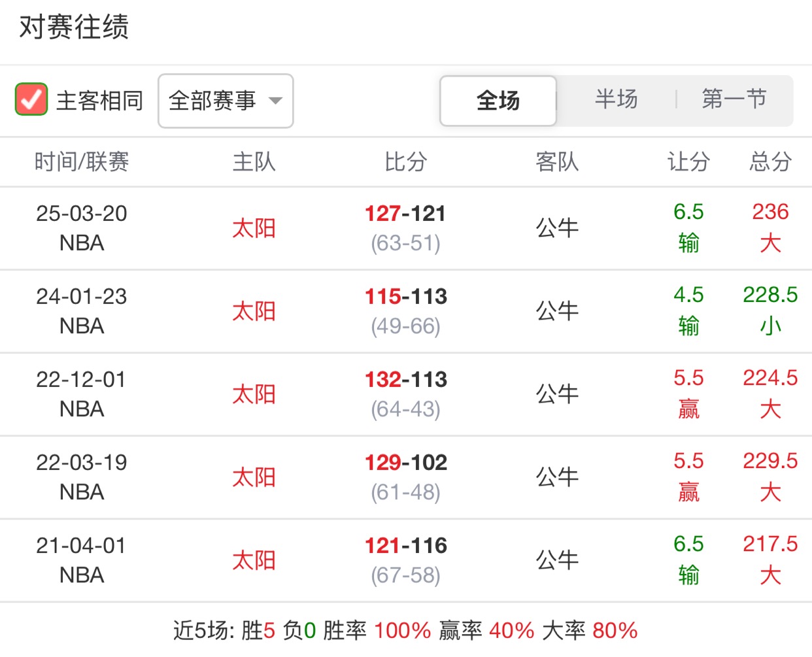Screen dimensions: 812x657
Task: Switch to the 全场 tab
Action: pyautogui.click(x=498, y=101)
